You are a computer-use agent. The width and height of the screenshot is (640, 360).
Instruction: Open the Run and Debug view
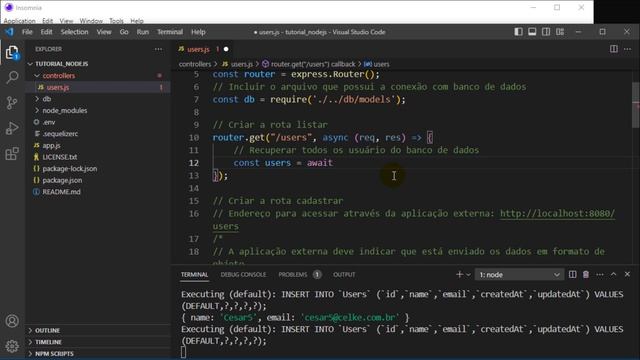pos(12,128)
